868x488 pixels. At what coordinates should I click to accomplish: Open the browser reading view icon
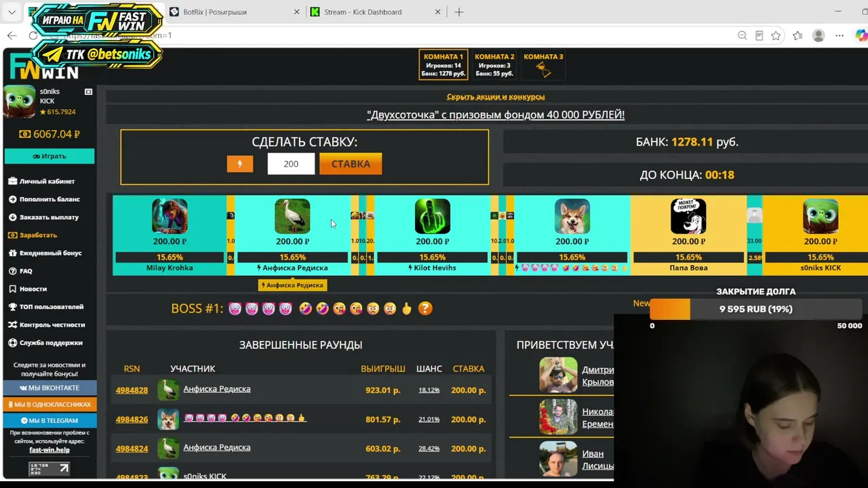[x=759, y=35]
